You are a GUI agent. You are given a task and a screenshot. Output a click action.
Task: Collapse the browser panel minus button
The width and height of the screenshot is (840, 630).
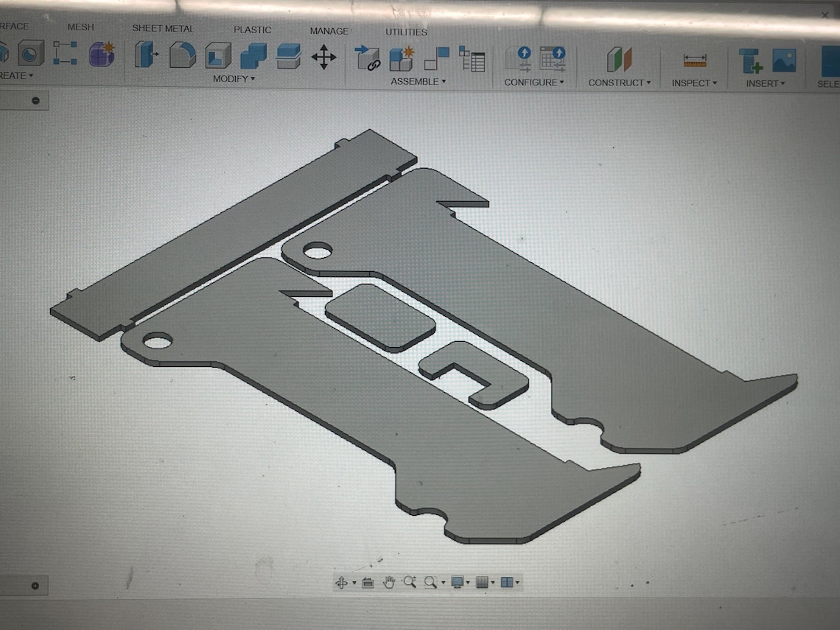tap(35, 101)
